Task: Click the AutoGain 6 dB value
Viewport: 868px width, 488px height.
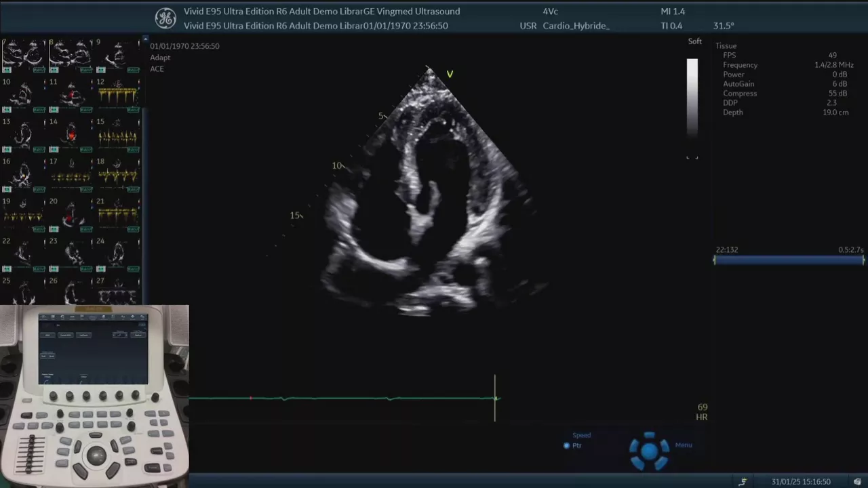Action: point(840,84)
